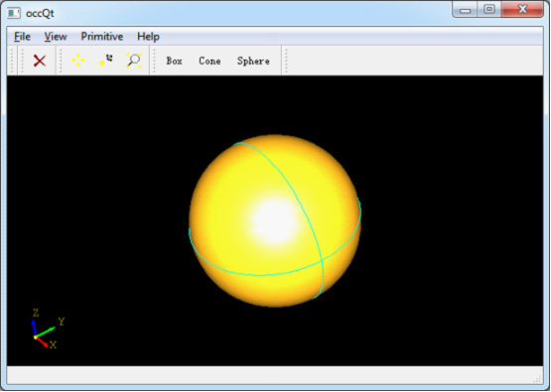551x392 pixels.
Task: Click the red X toolbar icon
Action: tap(40, 61)
